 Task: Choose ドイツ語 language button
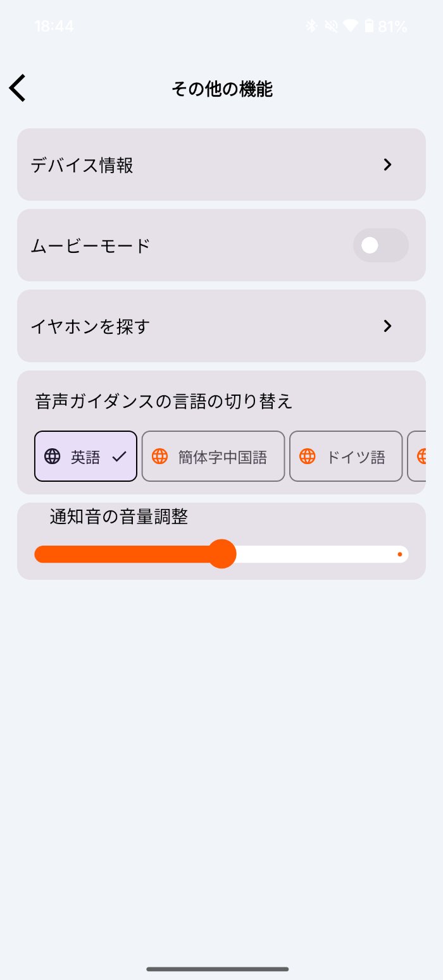346,456
